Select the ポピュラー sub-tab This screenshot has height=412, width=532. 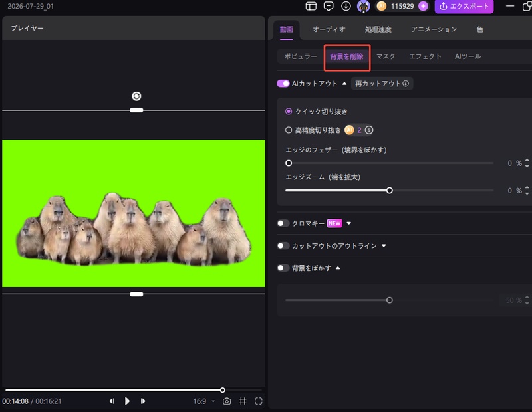click(x=301, y=56)
